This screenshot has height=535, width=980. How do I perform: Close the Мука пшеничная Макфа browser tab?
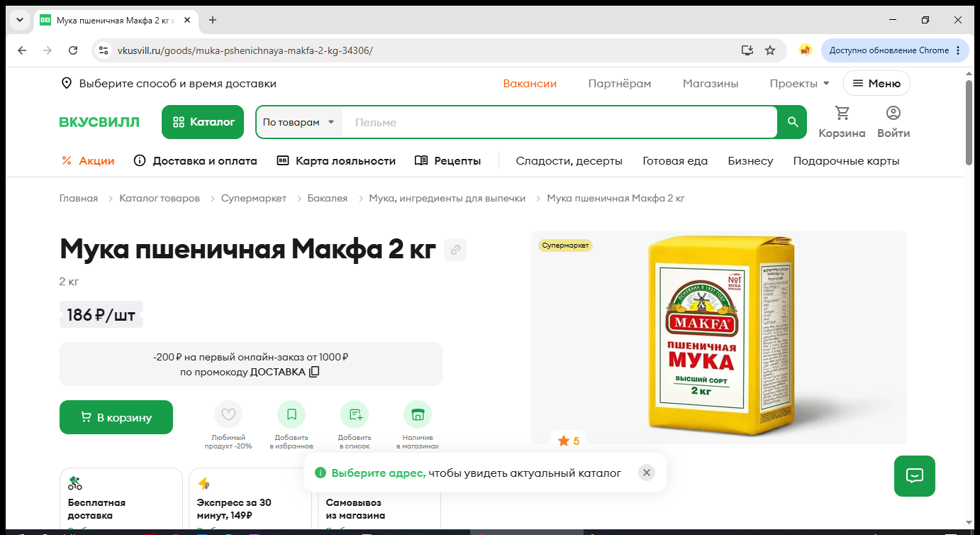[x=187, y=20]
